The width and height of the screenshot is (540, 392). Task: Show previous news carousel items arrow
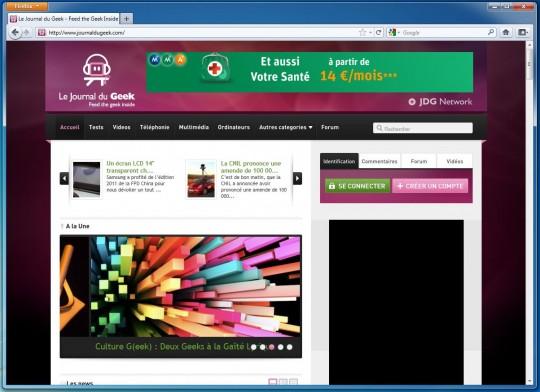coord(64,178)
